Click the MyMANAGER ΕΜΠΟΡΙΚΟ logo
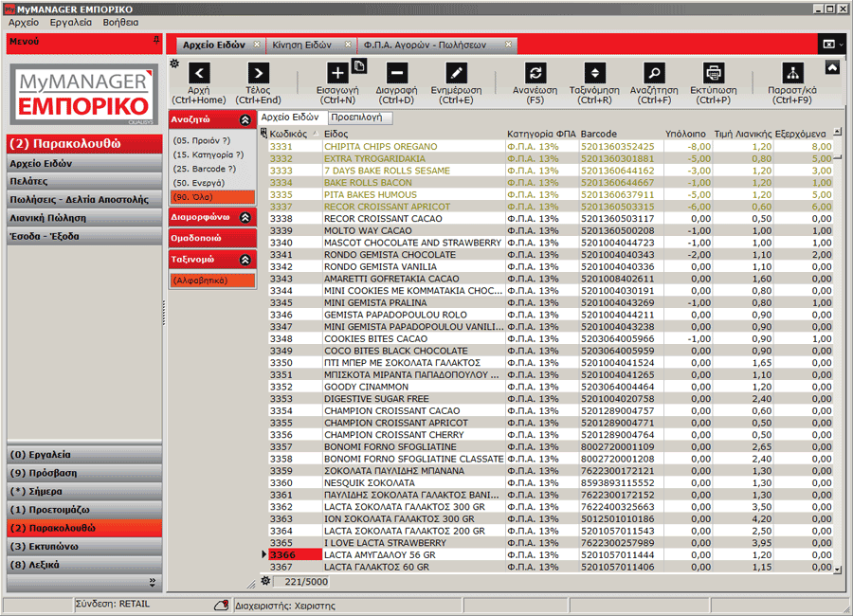 click(84, 95)
